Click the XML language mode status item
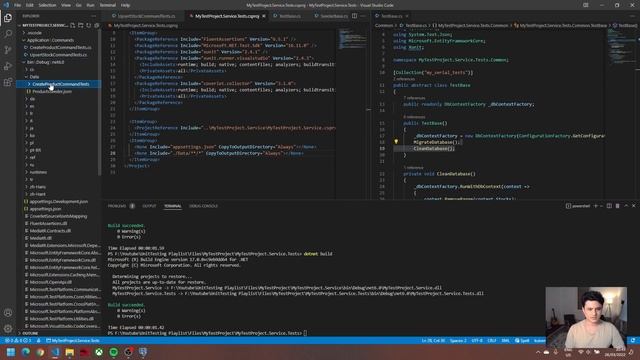Screen dimensions: 640x360 (x=505, y=340)
